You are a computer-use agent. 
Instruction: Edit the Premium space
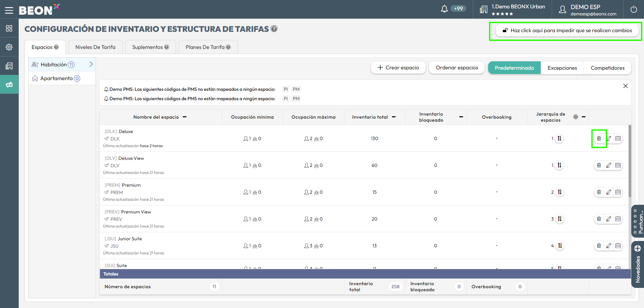pyautogui.click(x=609, y=192)
